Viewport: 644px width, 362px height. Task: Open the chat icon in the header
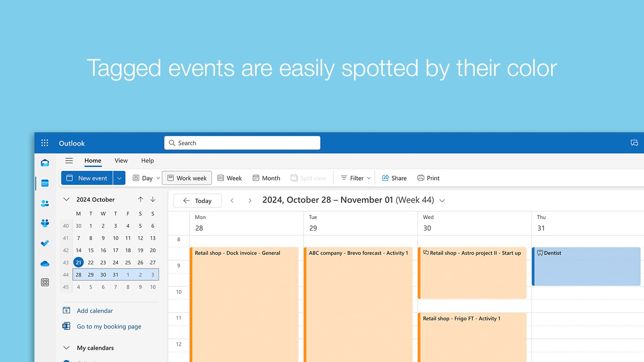pyautogui.click(x=634, y=143)
